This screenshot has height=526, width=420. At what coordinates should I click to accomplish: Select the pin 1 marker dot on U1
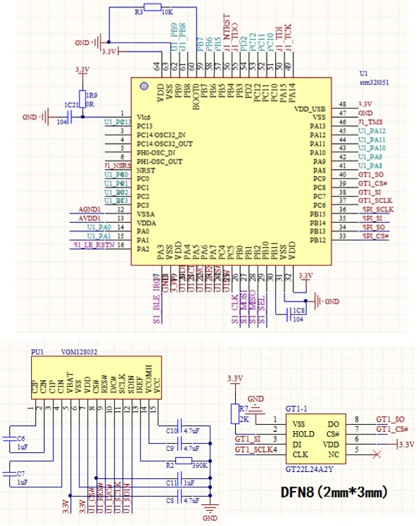point(144,86)
